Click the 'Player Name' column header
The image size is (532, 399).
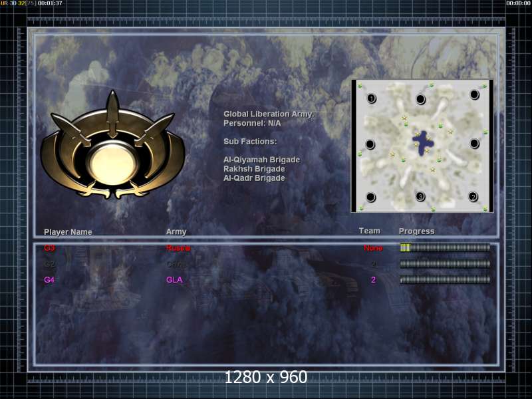tap(68, 232)
